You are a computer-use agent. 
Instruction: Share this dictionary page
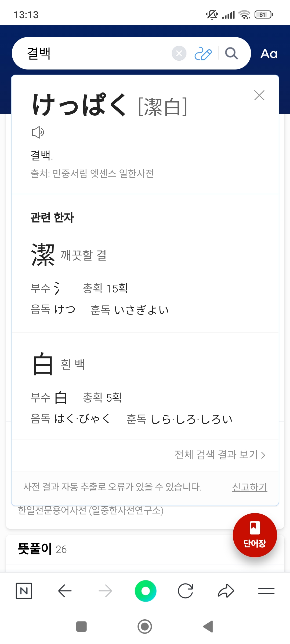(x=226, y=591)
